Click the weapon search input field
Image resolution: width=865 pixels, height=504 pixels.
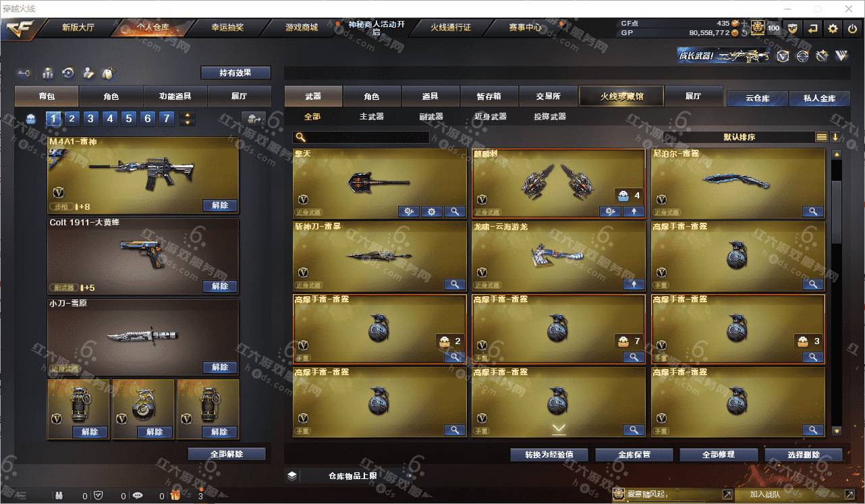pos(361,137)
